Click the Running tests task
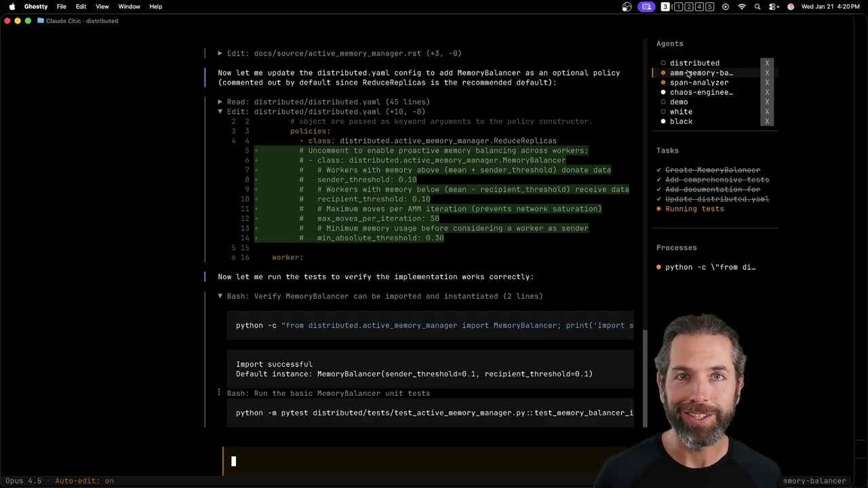868x488 pixels. (x=694, y=209)
